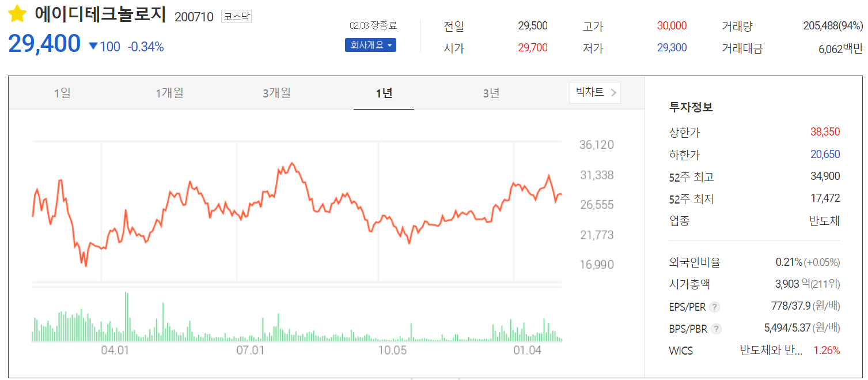This screenshot has width=868, height=380.
Task: Click the 상한가 value 38,350
Action: (825, 132)
